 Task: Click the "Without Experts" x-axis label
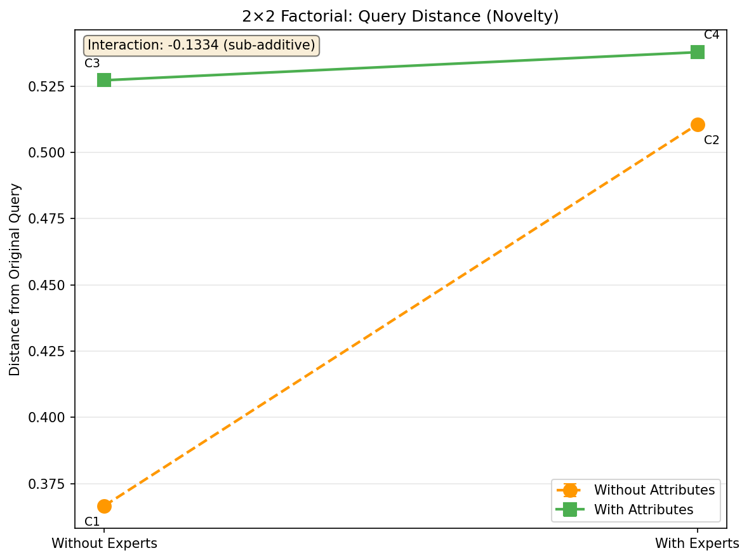click(104, 543)
